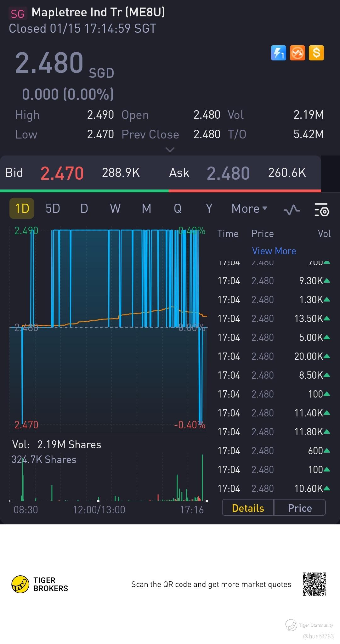Viewport: 340px width, 644px height.
Task: Click the View More link
Action: [274, 251]
